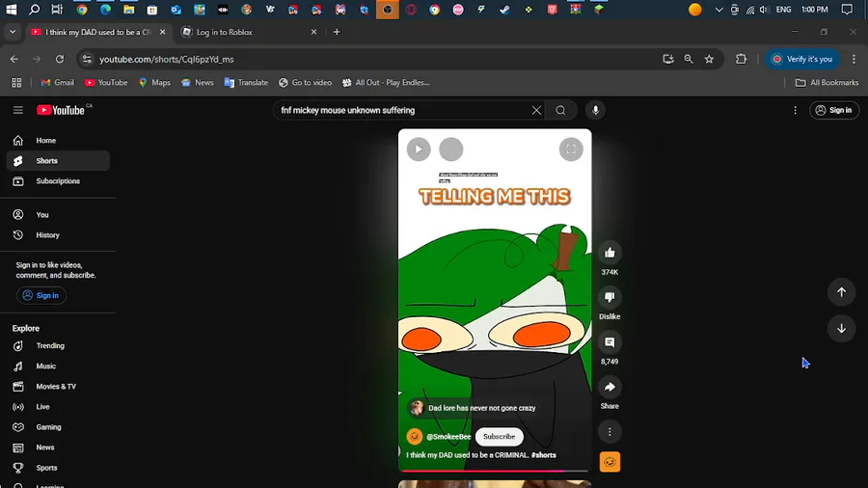
Task: Click the zoom magnifier in address bar
Action: point(689,59)
